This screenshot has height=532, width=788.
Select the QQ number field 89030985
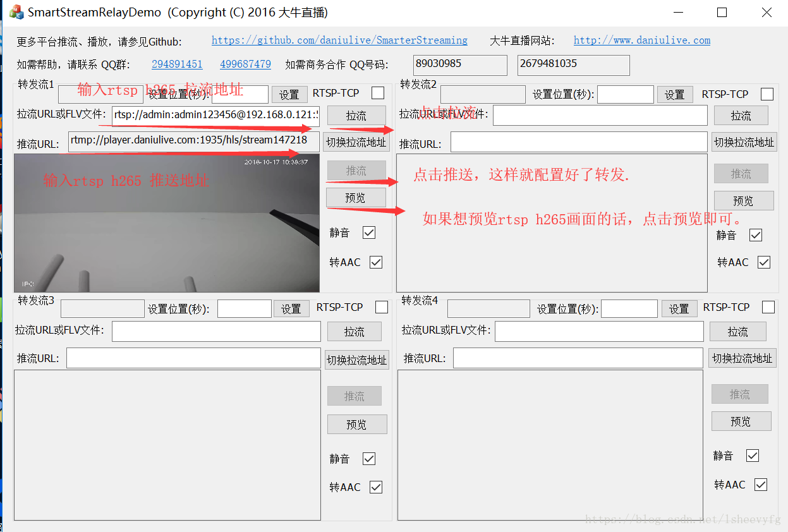[x=460, y=65]
